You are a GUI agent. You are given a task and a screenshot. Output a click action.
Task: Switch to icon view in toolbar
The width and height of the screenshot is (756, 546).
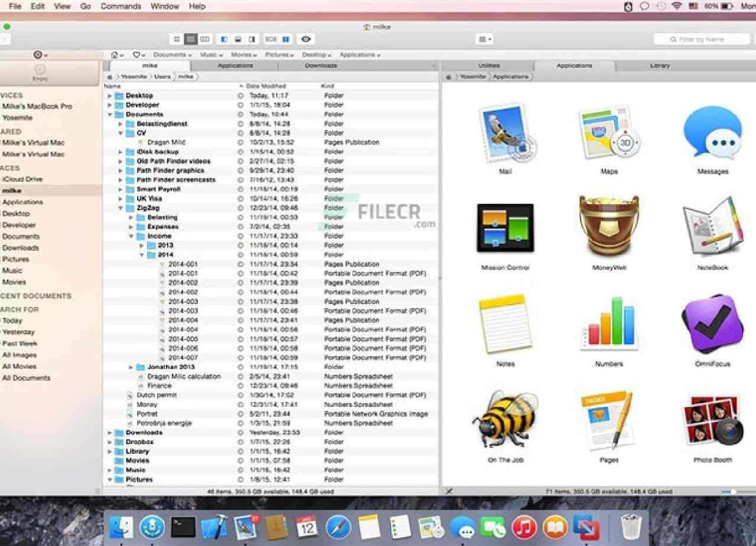coord(176,39)
